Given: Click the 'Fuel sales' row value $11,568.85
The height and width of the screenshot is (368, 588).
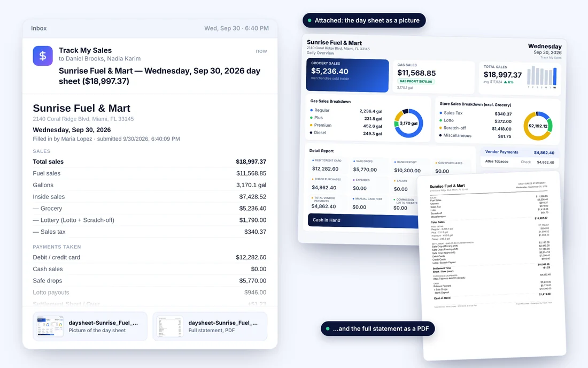Looking at the screenshot, I should 251,173.
